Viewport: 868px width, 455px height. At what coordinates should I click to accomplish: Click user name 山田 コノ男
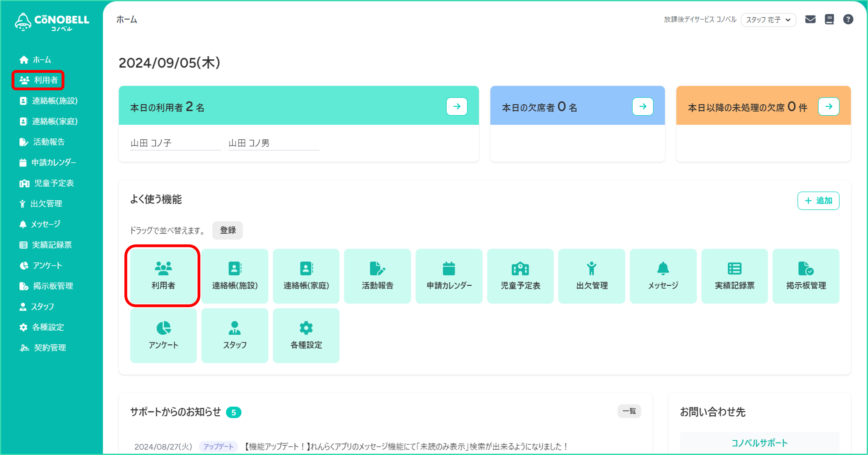(249, 143)
